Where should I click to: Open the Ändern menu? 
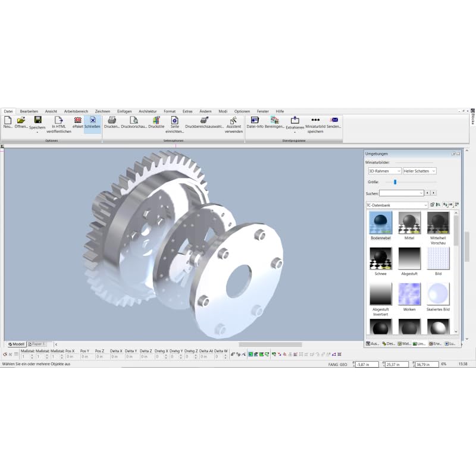coord(205,111)
